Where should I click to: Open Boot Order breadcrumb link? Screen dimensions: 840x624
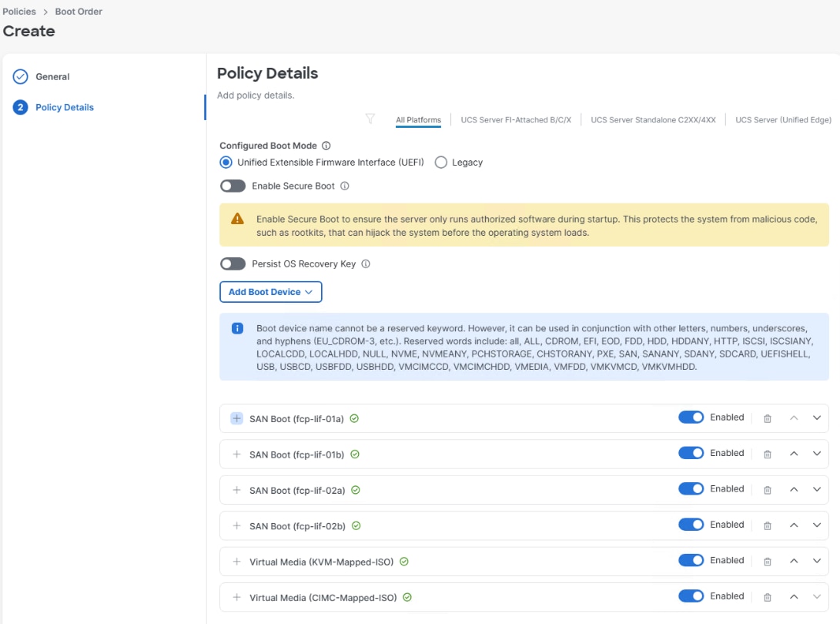79,12
